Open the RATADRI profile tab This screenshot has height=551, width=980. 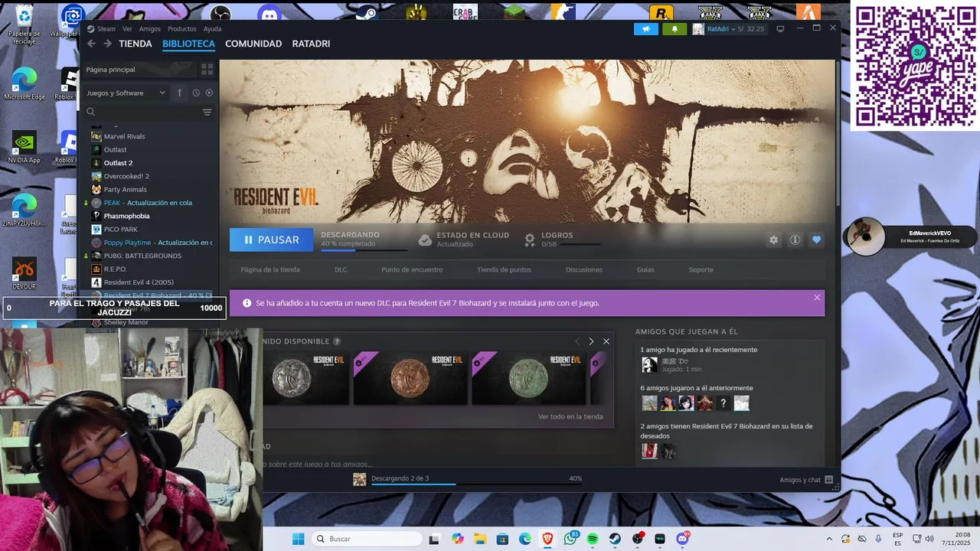coord(311,44)
